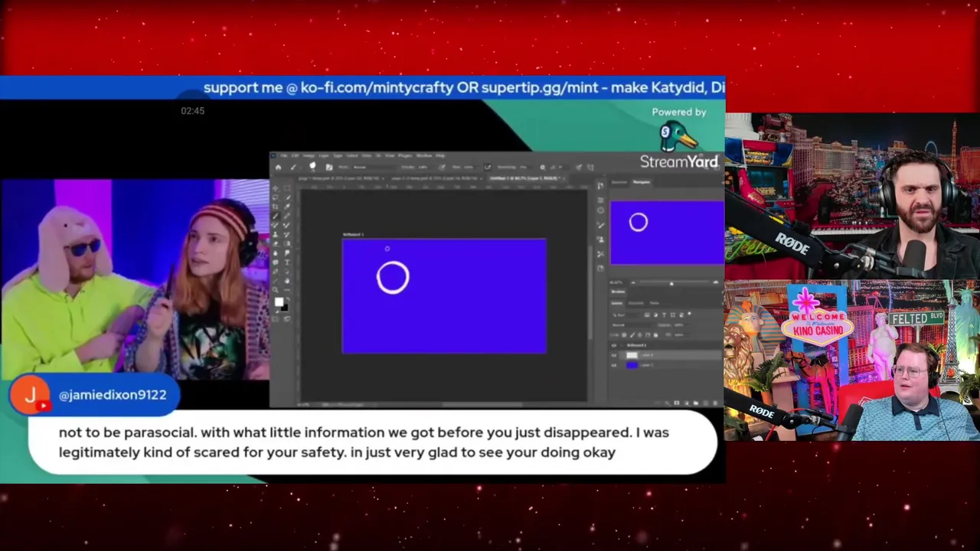Viewport: 980px width, 551px height.
Task: Click the Home icon in options bar
Action: 278,167
